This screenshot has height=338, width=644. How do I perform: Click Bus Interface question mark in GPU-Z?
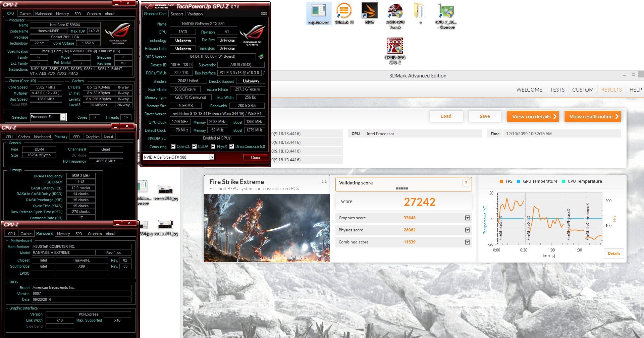click(264, 73)
